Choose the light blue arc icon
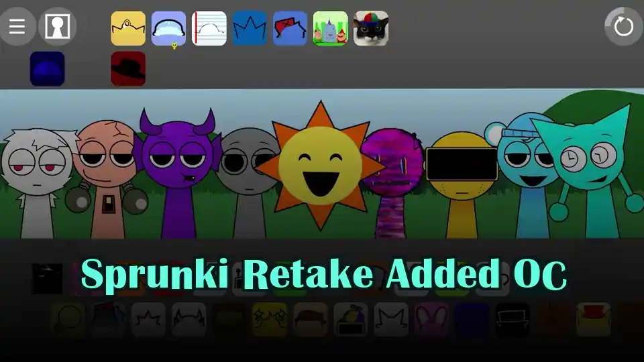This screenshot has height=362, width=644. point(168,29)
